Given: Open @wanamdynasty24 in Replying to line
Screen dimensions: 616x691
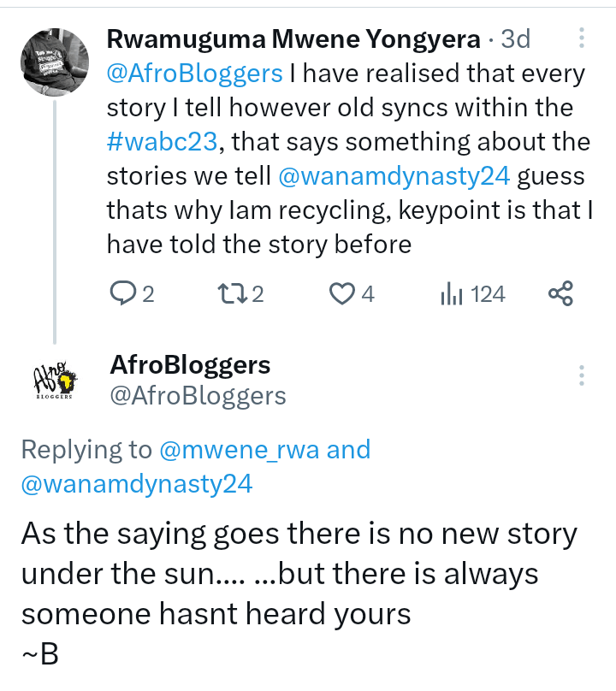Looking at the screenshot, I should pyautogui.click(x=137, y=483).
